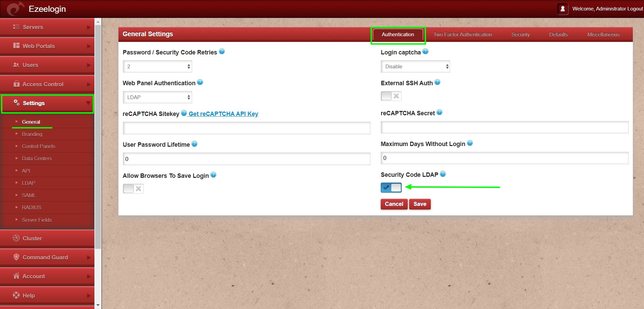This screenshot has width=644, height=309.
Task: Click the reCAPTCHA Sitekey input field
Action: [246, 128]
